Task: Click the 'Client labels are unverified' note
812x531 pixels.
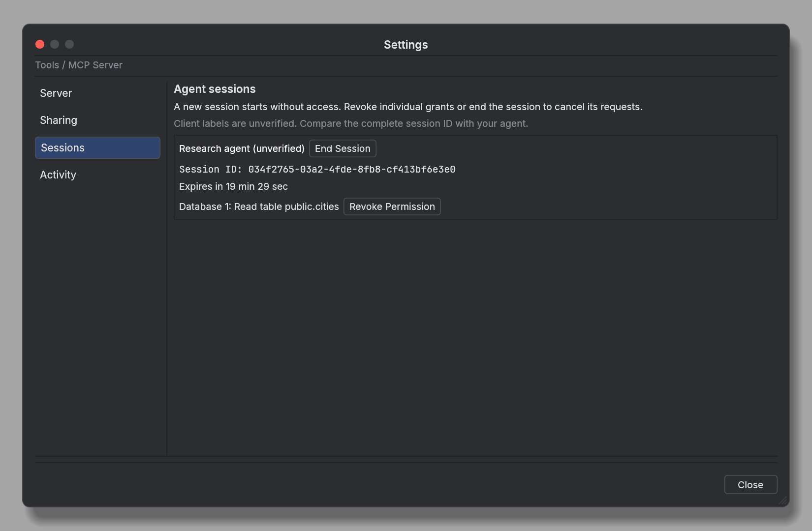Action: click(351, 123)
